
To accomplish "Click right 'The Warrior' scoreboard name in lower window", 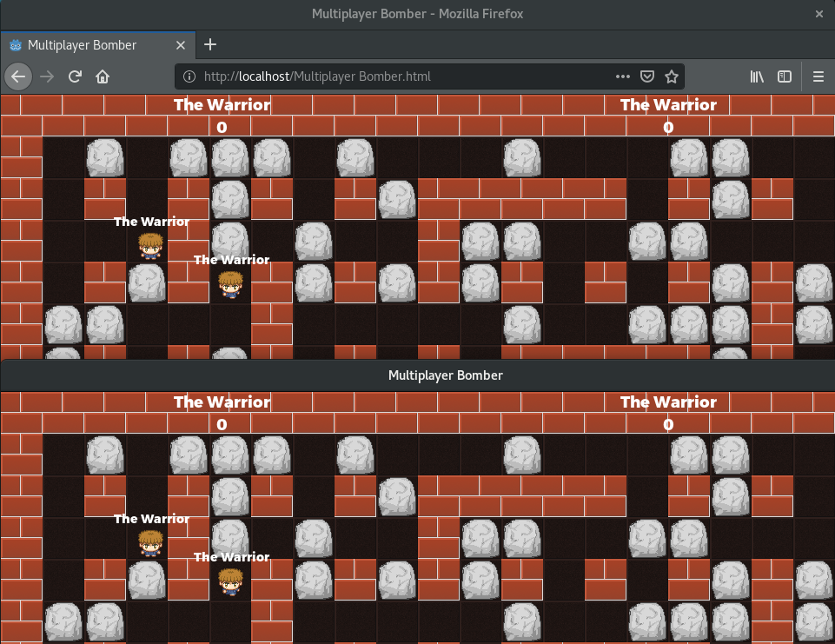I will [x=668, y=402].
